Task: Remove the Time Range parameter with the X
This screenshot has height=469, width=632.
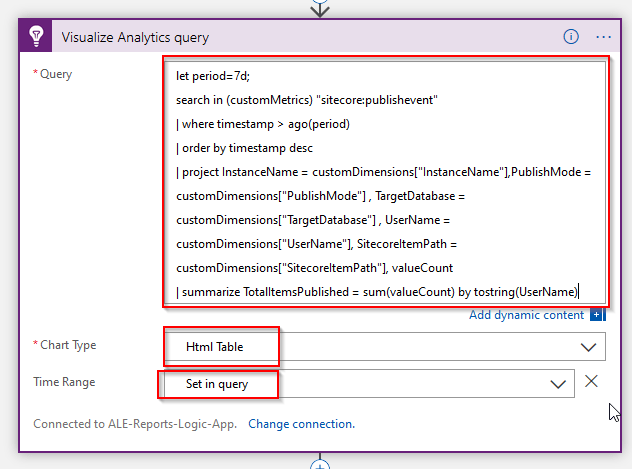Action: (592, 382)
